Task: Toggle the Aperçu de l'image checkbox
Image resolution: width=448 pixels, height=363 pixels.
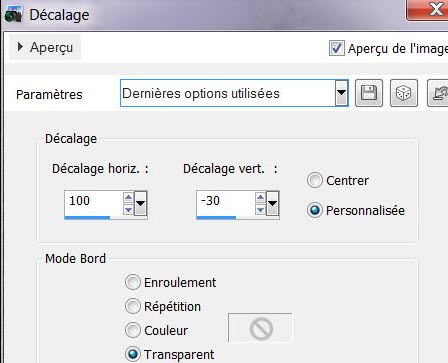Action: tap(336, 48)
